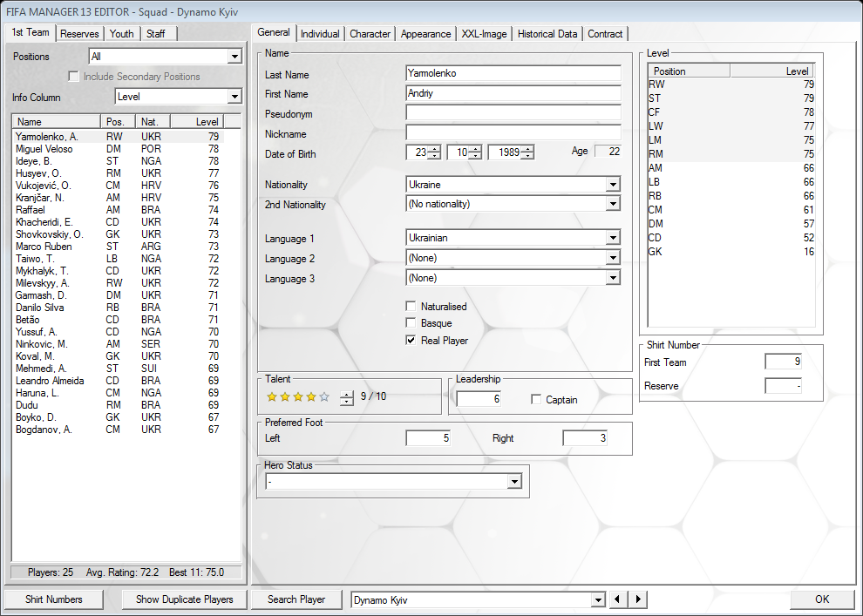Click the Last Name input field
863x616 pixels.
point(513,73)
